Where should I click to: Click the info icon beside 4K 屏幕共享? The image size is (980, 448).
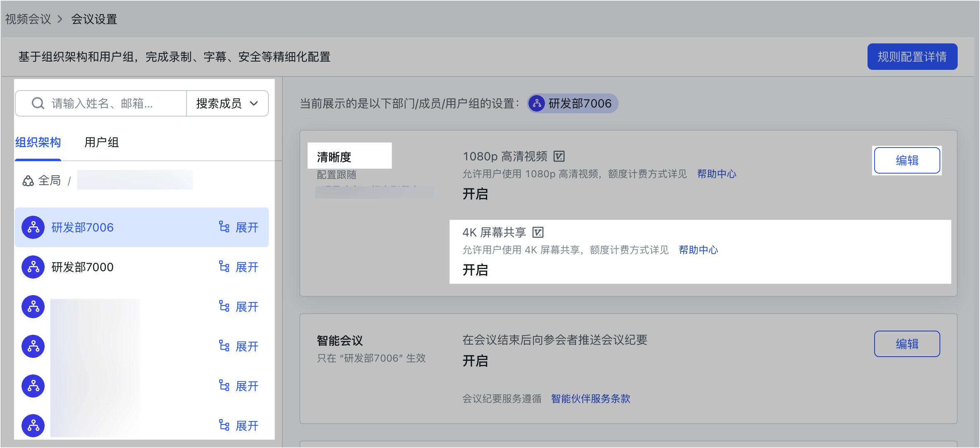coord(538,232)
